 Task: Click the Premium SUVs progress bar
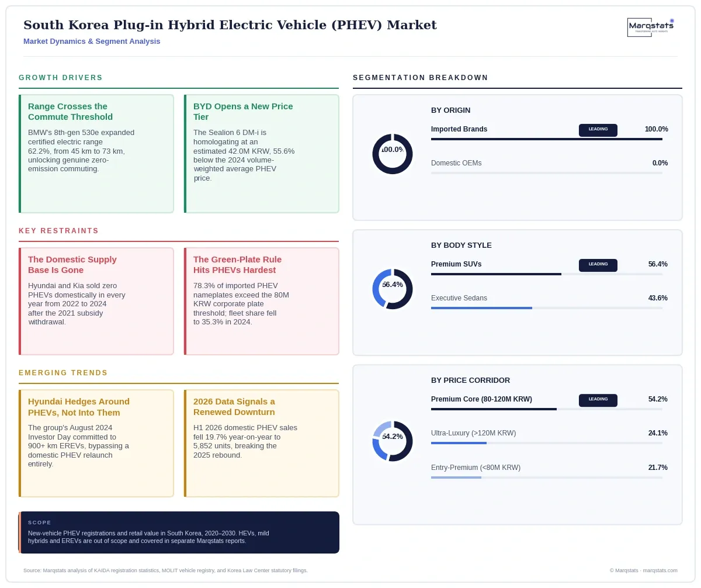[x=547, y=274]
